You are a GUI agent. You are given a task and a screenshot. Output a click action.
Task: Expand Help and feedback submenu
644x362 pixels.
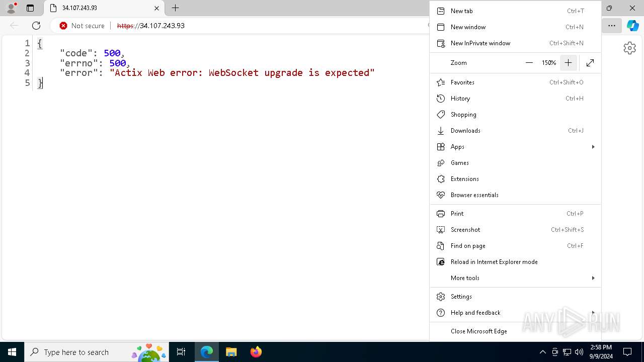pos(515,313)
